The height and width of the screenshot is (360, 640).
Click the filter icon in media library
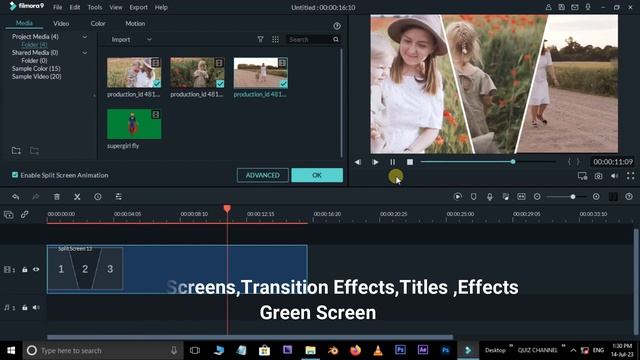260,39
